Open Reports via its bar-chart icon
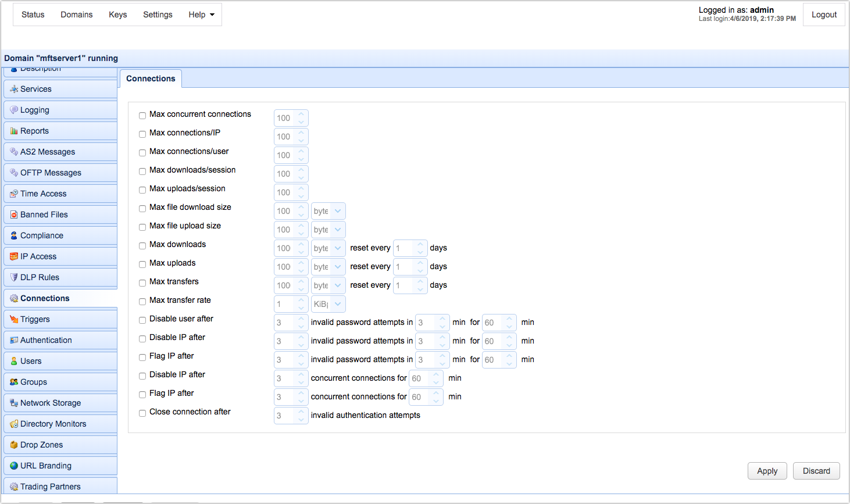Viewport: 850px width, 504px height. 13,130
